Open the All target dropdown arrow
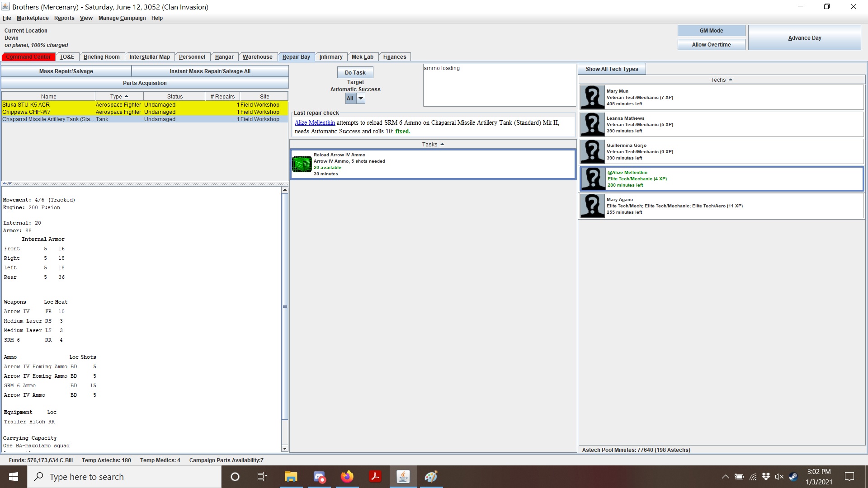The height and width of the screenshot is (488, 868). tap(361, 99)
